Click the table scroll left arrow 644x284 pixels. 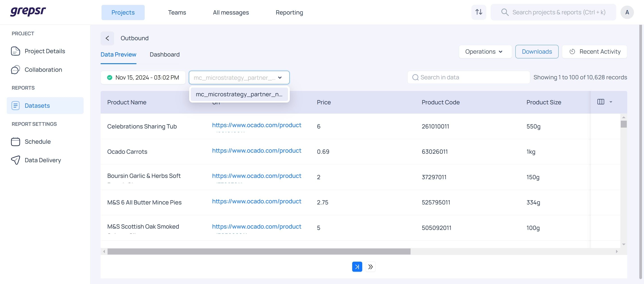click(x=104, y=252)
